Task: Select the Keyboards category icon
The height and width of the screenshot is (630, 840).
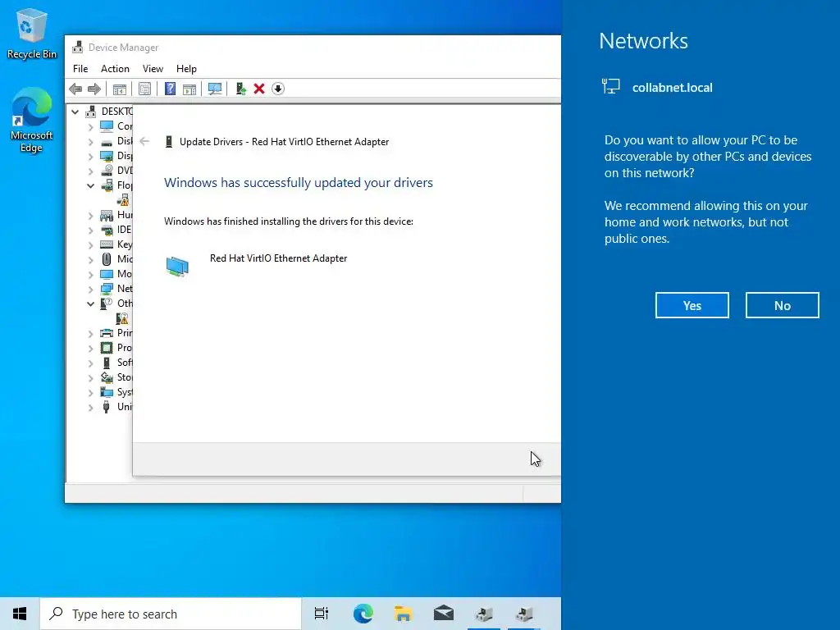Action: pos(107,244)
